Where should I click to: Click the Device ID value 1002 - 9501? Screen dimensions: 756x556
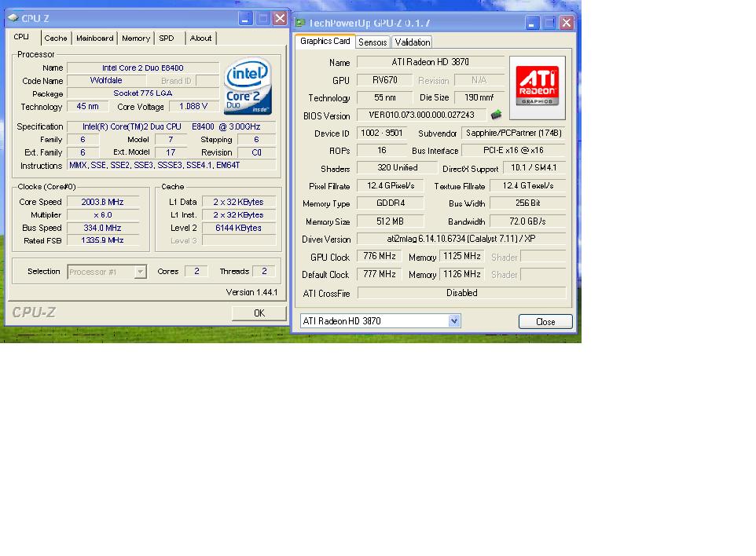pyautogui.click(x=382, y=133)
